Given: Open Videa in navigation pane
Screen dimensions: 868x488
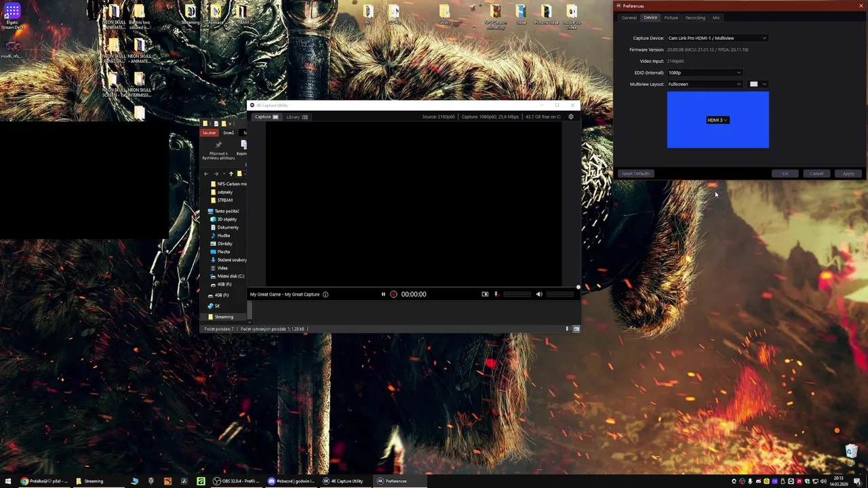Looking at the screenshot, I should pos(219,268).
